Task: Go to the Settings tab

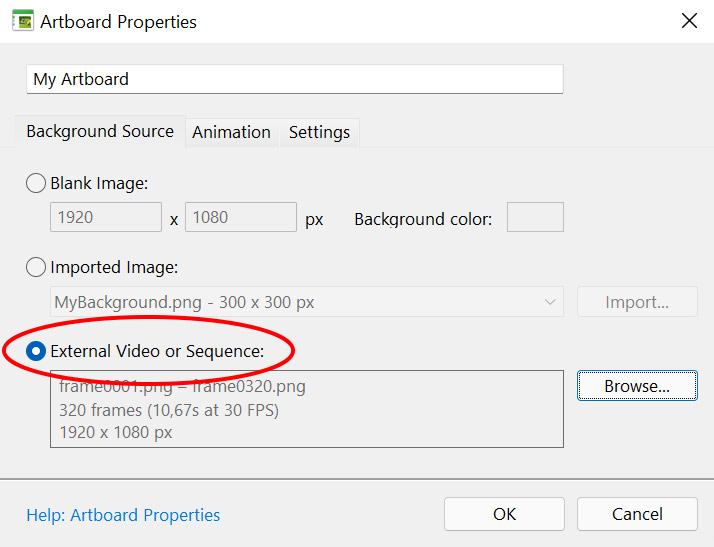Action: pos(319,132)
